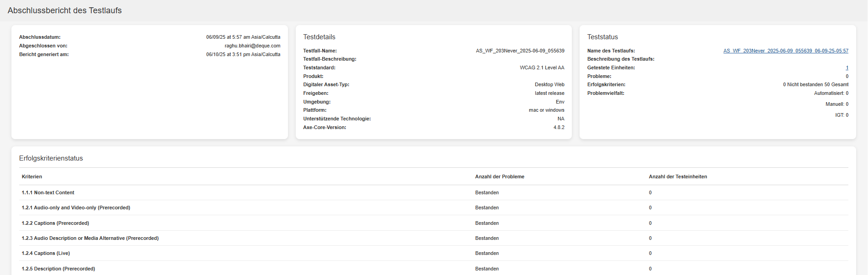The width and height of the screenshot is (868, 275).
Task: Open the AS_WF_203Never test run name link
Action: coord(785,51)
